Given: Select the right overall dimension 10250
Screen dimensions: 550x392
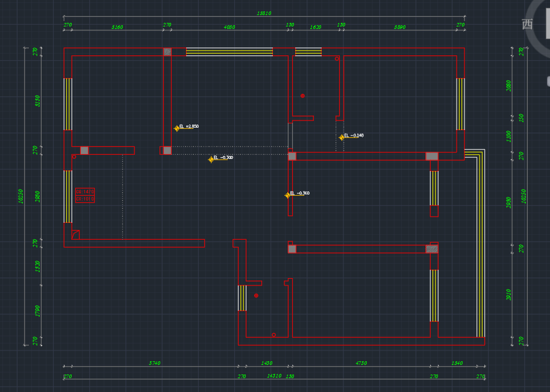Looking at the screenshot, I should tap(523, 196).
